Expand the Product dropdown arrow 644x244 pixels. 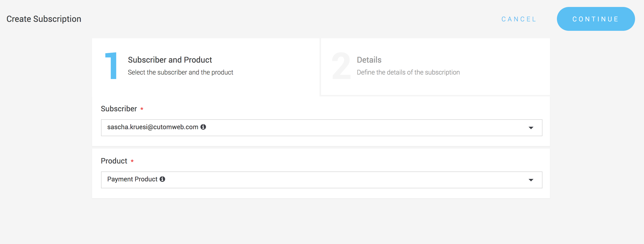[531, 180]
